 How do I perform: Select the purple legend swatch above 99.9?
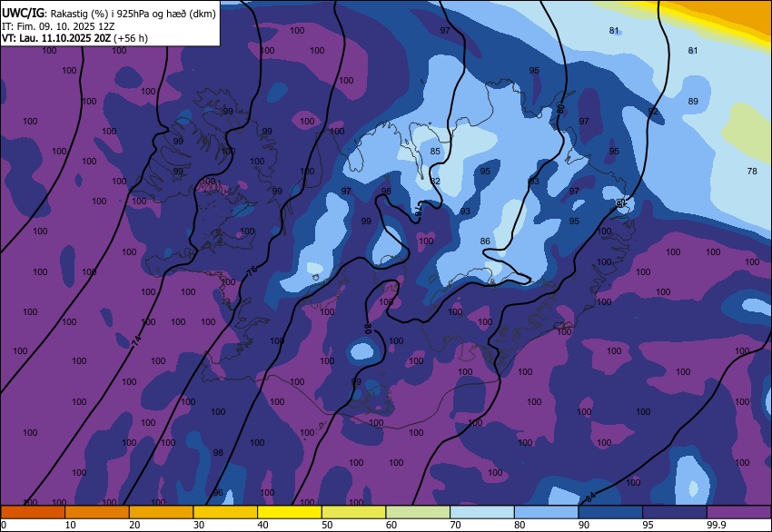(x=739, y=512)
